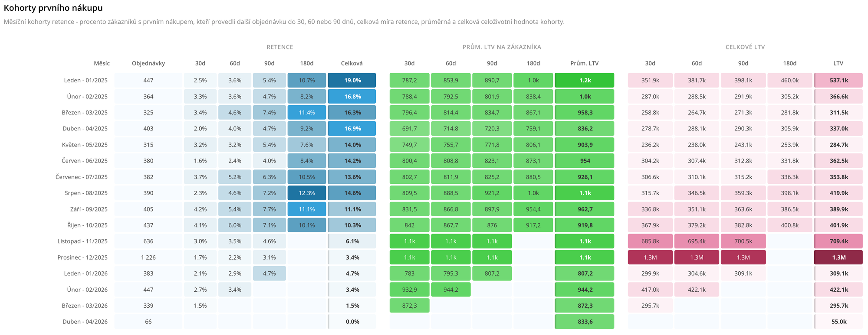The image size is (868, 335).
Task: Click the bright green 1.2k average LTV cell
Action: (x=585, y=80)
